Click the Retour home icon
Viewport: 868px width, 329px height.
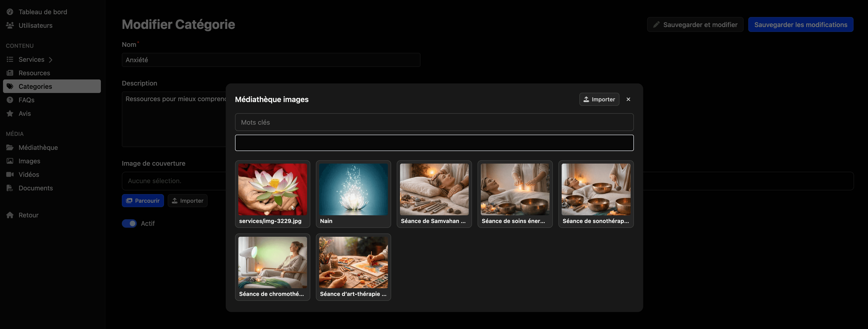tap(10, 215)
